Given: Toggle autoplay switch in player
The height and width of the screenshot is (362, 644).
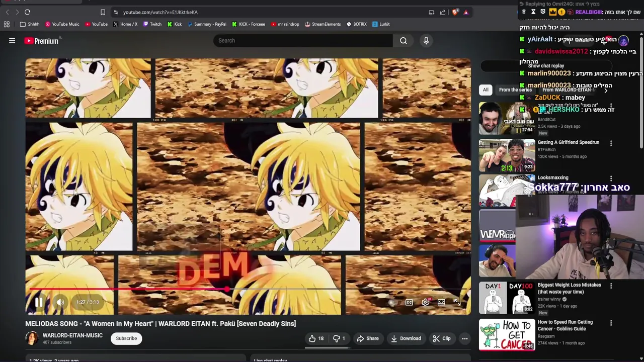Looking at the screenshot, I should pos(391,302).
